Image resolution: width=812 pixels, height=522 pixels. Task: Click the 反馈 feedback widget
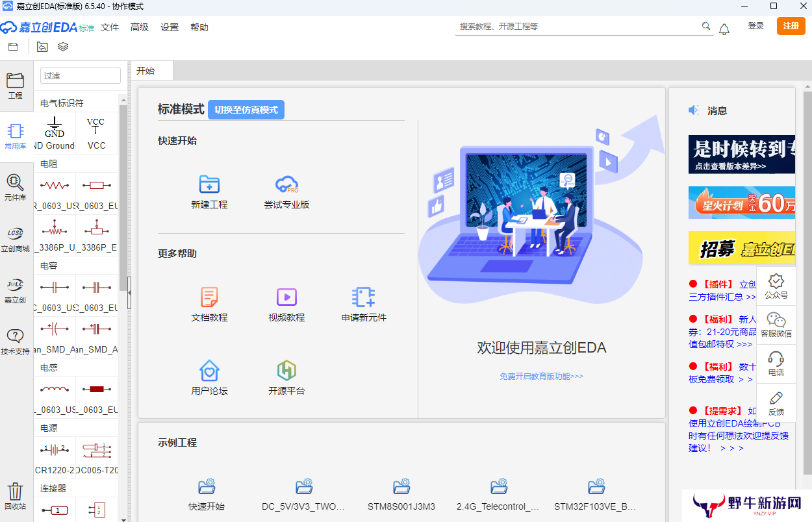coord(776,403)
